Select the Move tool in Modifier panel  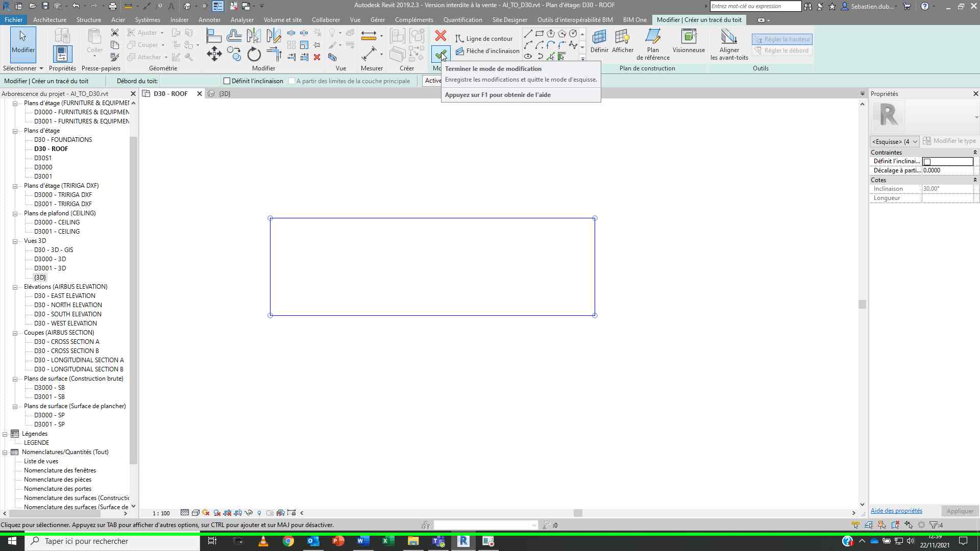tap(214, 54)
